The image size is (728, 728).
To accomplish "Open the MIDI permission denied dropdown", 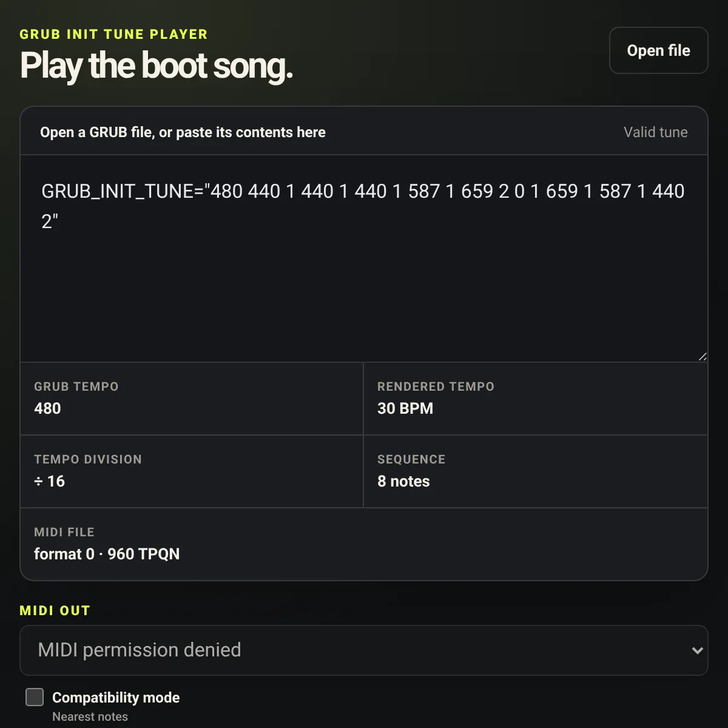I will point(363,650).
